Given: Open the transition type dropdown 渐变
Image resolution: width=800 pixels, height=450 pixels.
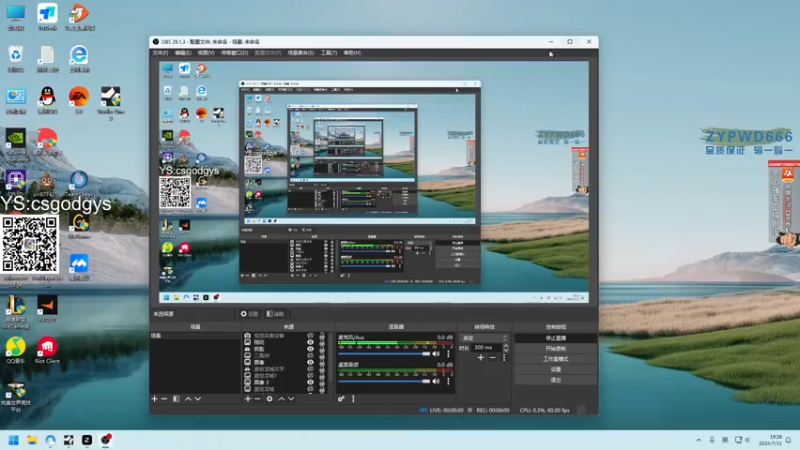Looking at the screenshot, I should pos(484,338).
